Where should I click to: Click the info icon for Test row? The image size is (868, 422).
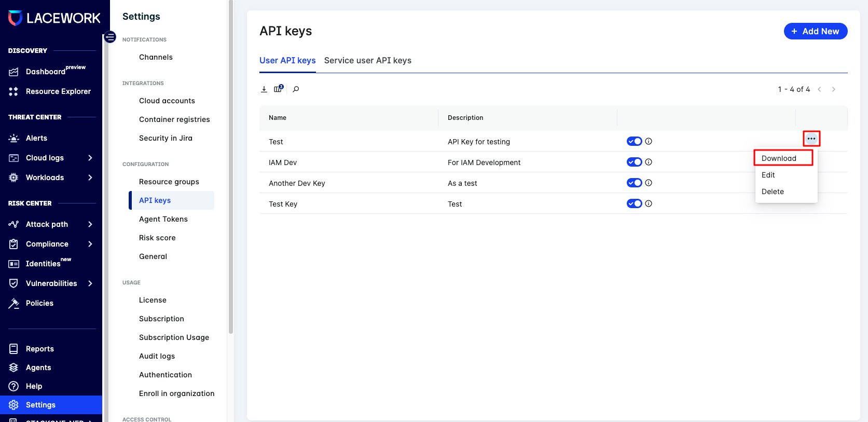(649, 141)
